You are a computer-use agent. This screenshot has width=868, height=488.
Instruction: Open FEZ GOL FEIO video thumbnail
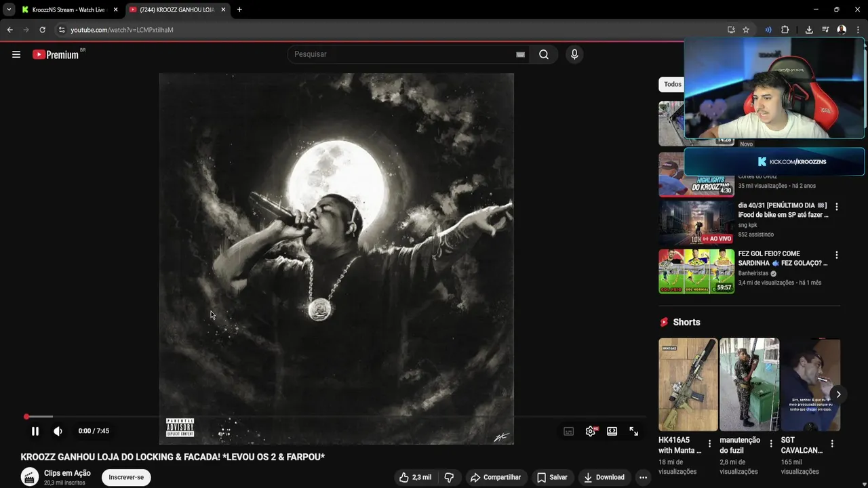[696, 271]
